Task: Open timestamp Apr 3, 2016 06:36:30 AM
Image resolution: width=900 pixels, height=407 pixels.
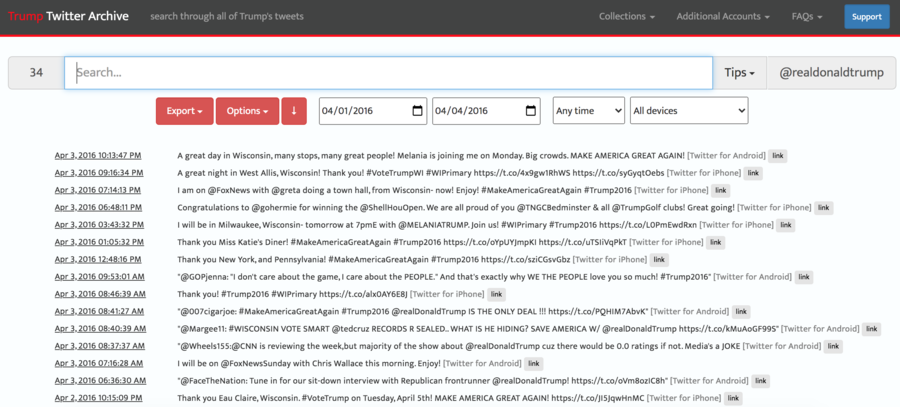Action: point(100,381)
